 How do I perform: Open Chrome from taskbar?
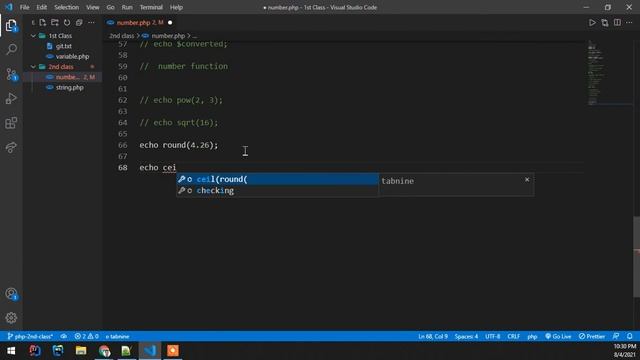pyautogui.click(x=104, y=351)
